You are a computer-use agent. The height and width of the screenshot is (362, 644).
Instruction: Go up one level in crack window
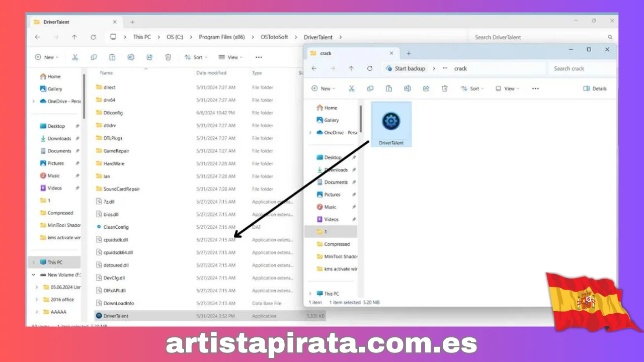click(351, 68)
